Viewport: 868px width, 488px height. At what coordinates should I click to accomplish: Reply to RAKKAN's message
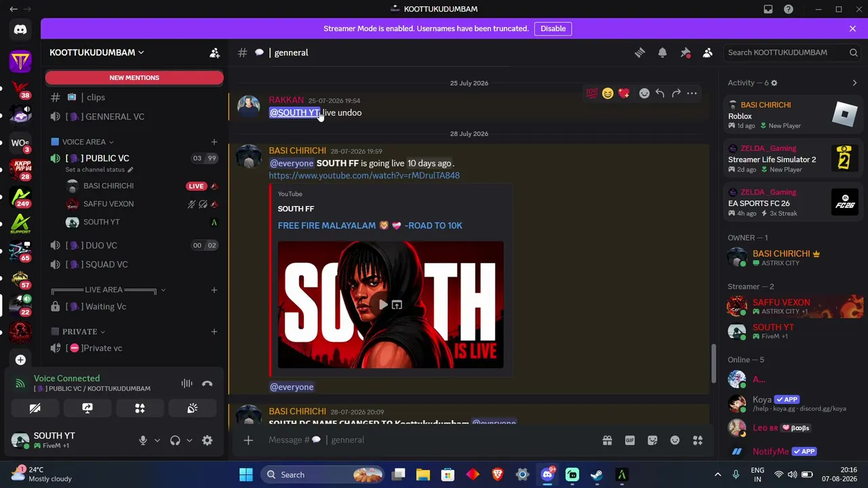[660, 93]
